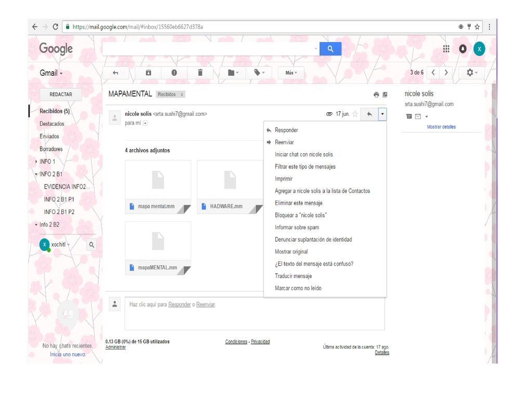Click the REDACTAR compose button
532x399 pixels.
[61, 95]
